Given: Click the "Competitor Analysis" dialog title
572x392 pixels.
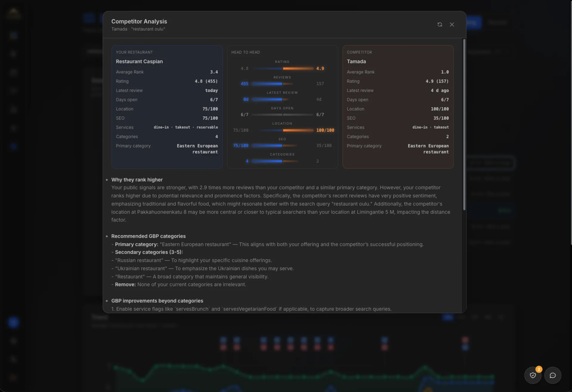Looking at the screenshot, I should click(x=139, y=21).
